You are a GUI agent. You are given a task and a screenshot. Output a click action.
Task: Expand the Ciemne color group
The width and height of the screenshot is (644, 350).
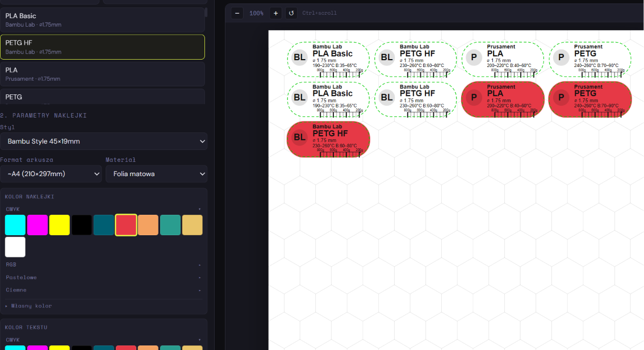click(x=103, y=290)
